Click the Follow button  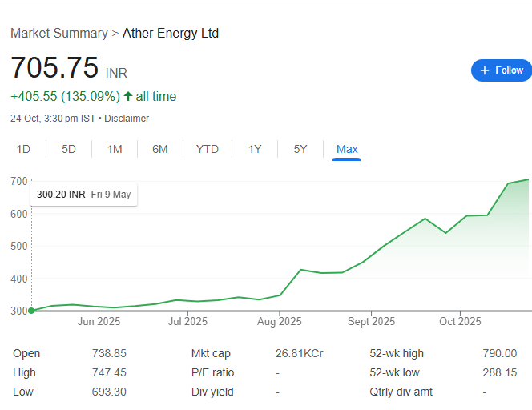pyautogui.click(x=501, y=70)
